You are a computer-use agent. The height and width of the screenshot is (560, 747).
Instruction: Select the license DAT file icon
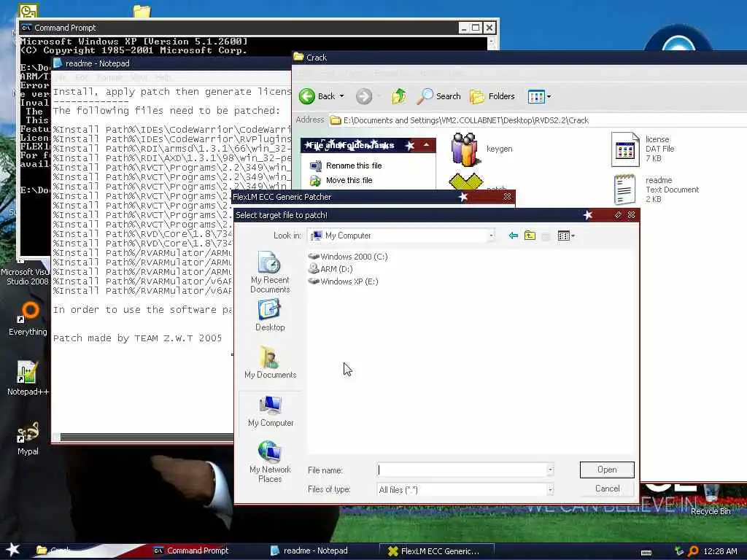(625, 149)
